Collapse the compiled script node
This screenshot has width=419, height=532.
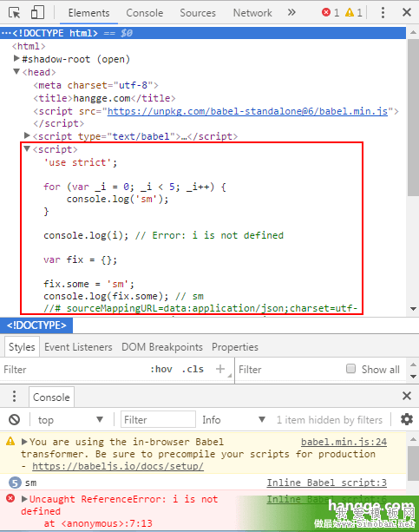coord(27,148)
